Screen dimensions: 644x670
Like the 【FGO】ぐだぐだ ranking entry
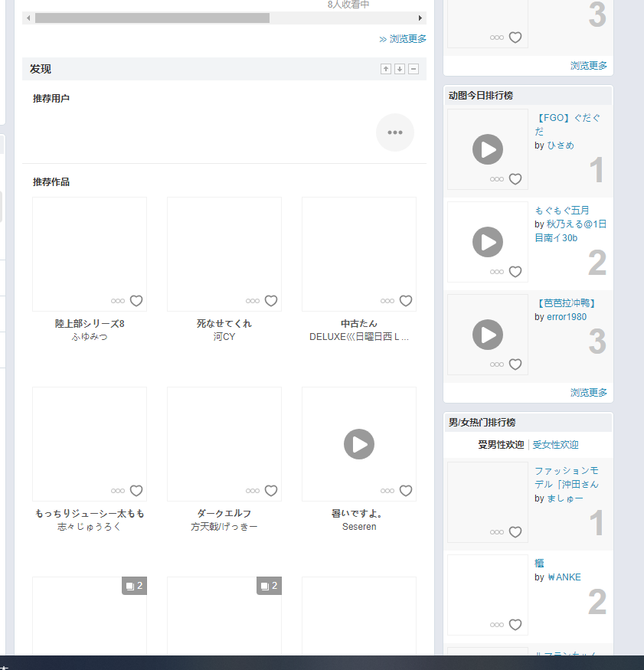tap(515, 179)
